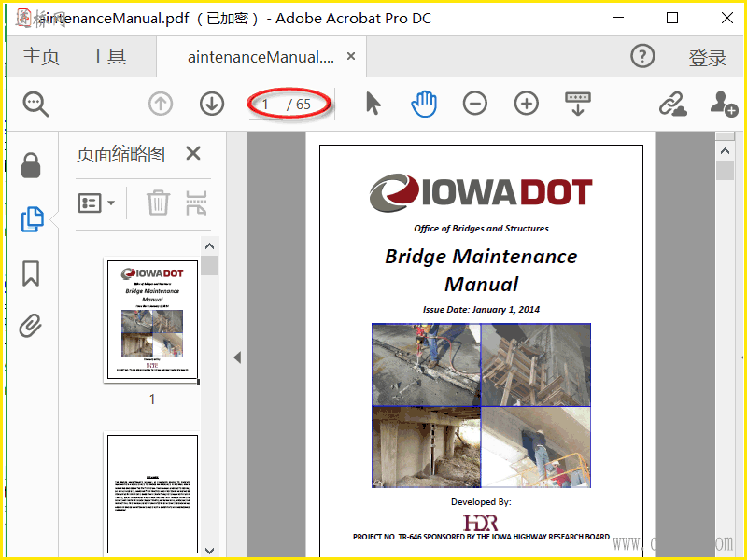Click the Bridge Maintenance Manual title text

481,270
